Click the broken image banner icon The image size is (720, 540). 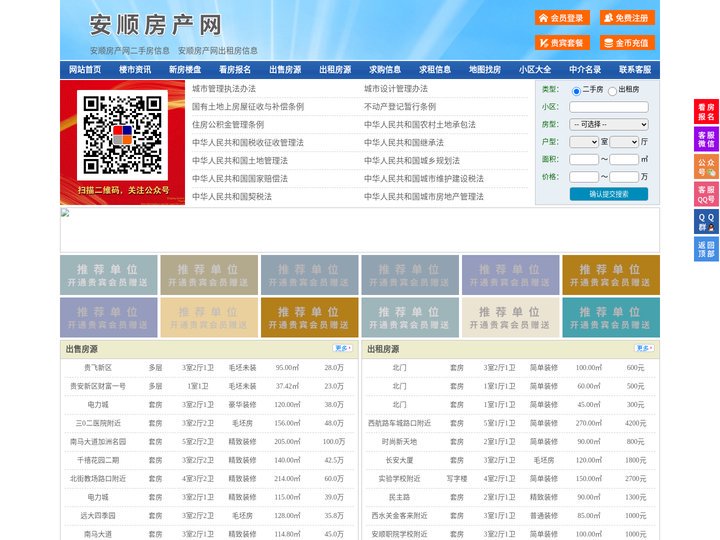pos(65,212)
